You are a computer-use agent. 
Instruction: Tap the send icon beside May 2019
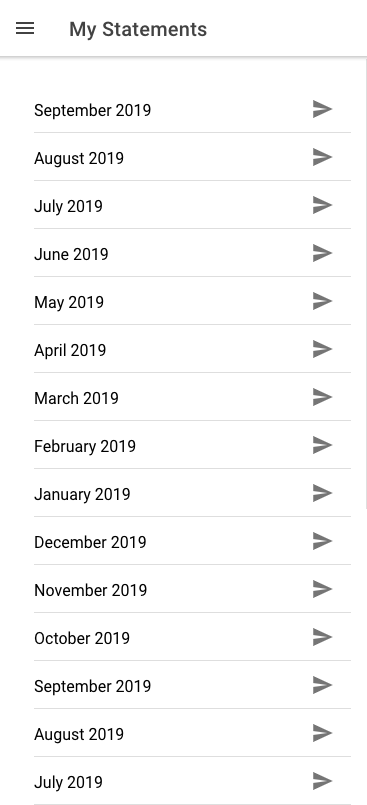322,301
